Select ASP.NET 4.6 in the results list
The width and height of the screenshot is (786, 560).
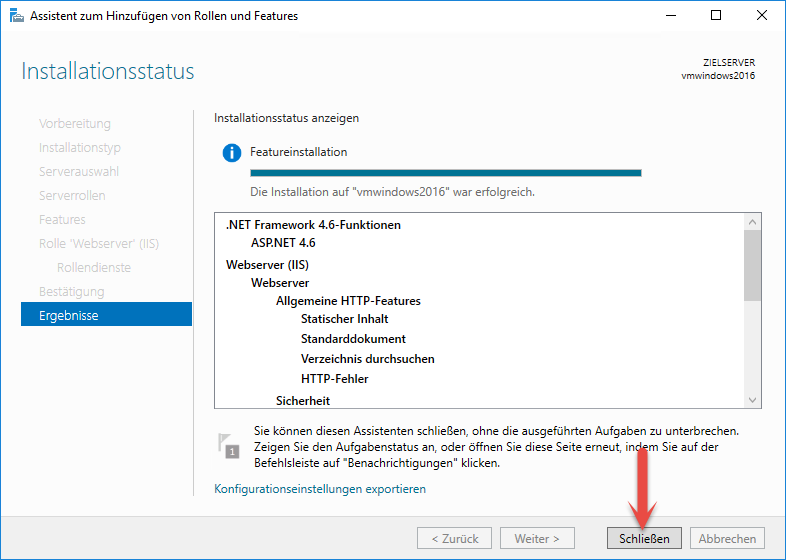[x=283, y=242]
